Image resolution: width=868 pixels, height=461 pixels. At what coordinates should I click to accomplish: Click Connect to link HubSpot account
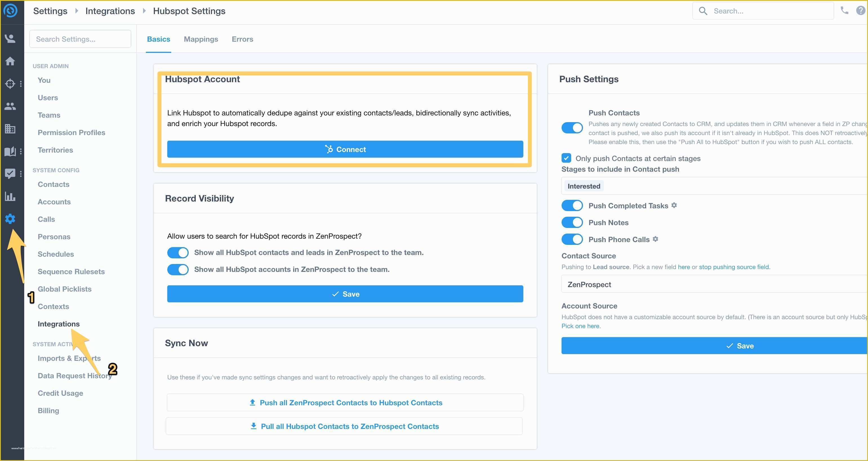pyautogui.click(x=346, y=149)
